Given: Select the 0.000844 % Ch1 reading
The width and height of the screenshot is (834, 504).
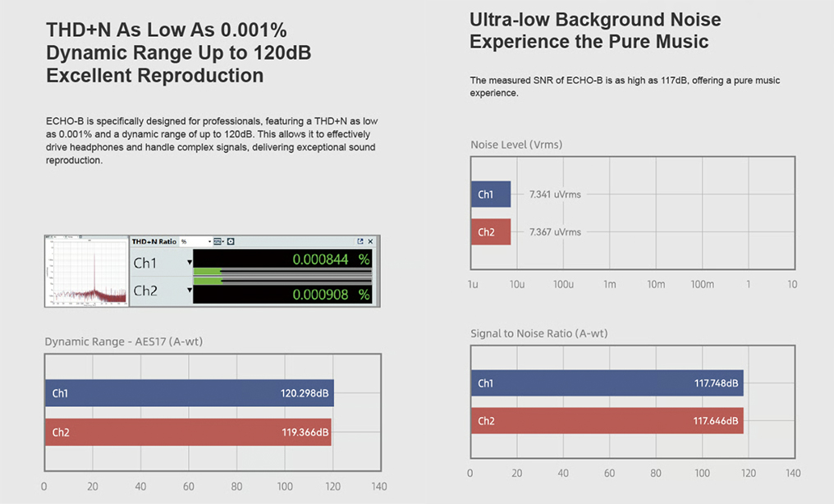Looking at the screenshot, I should coord(331,259).
